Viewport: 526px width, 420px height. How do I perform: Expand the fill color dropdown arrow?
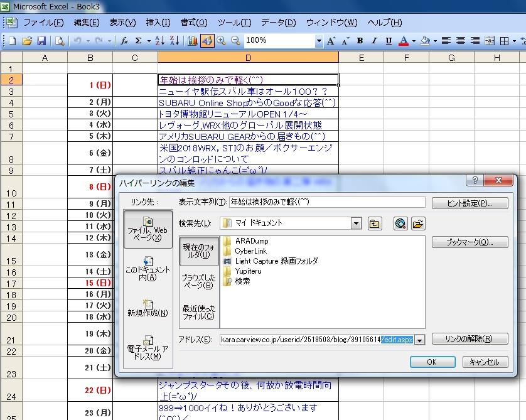[436, 41]
